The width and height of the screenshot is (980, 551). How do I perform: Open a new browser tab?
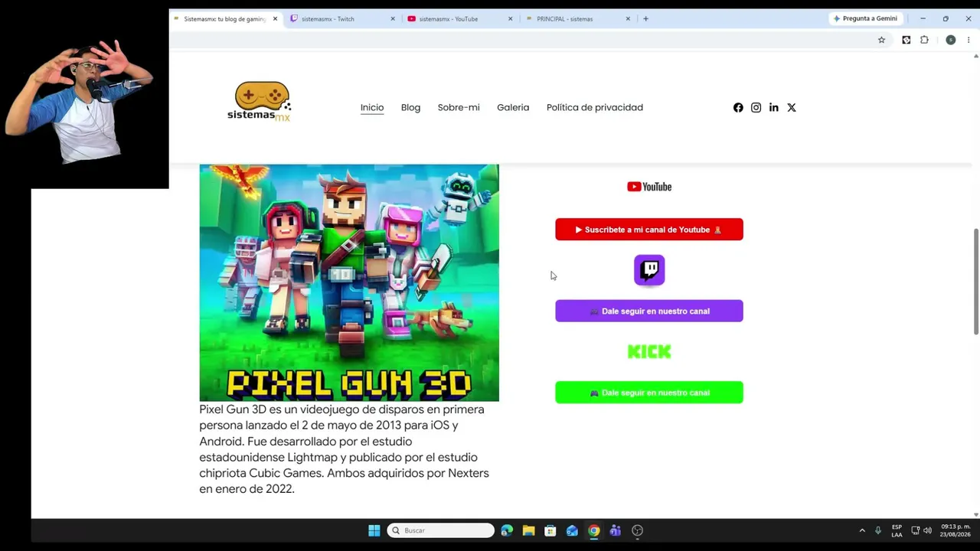[645, 18]
